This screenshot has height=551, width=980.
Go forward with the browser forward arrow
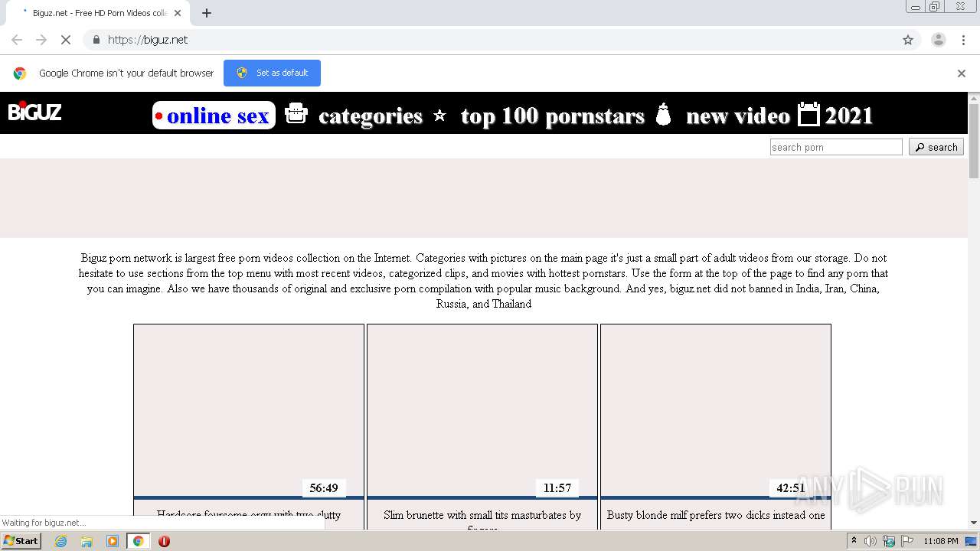pos(41,40)
